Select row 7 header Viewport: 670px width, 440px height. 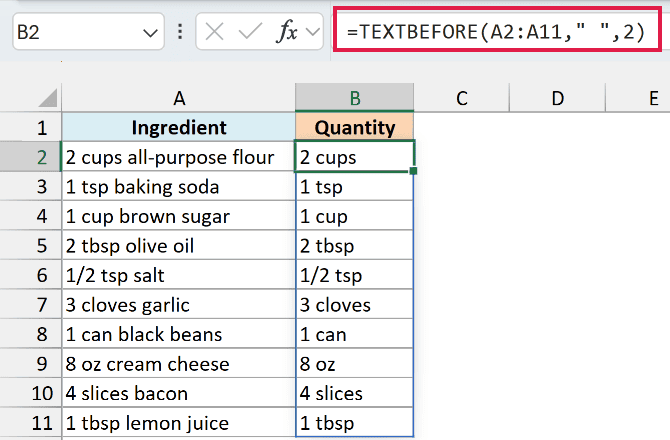(x=31, y=304)
